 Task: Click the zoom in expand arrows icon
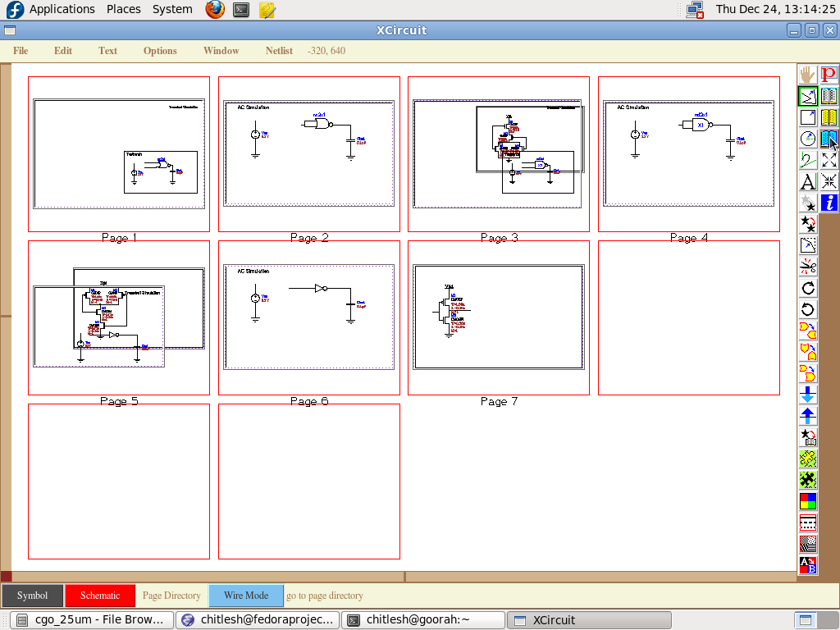pos(829,160)
